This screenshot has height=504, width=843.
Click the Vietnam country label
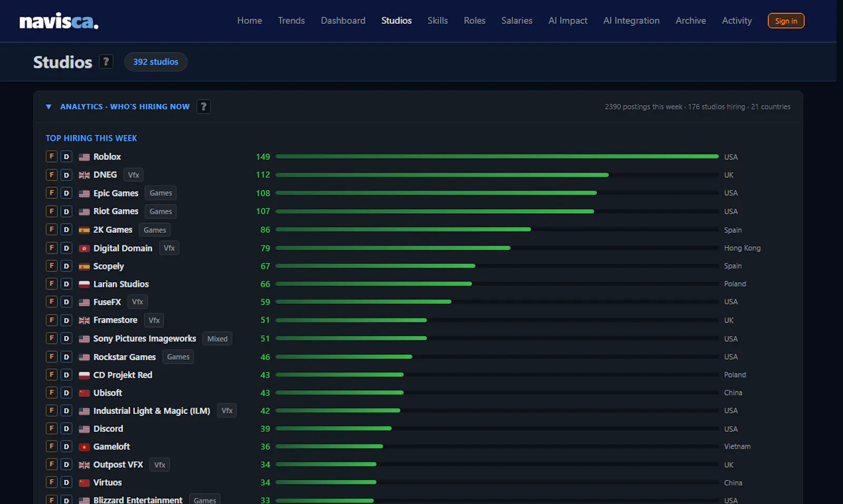737,447
